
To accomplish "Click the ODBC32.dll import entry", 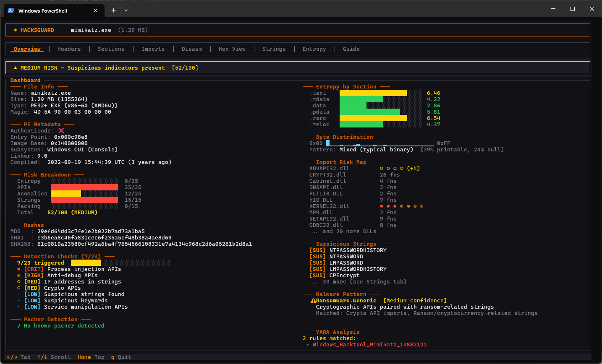I will pos(353,225).
